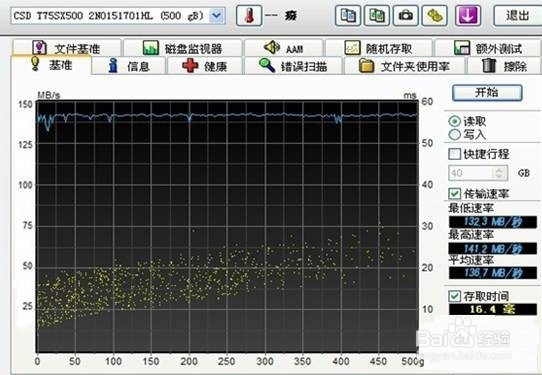Click the copy screenshot to clipboard icon

[377, 15]
